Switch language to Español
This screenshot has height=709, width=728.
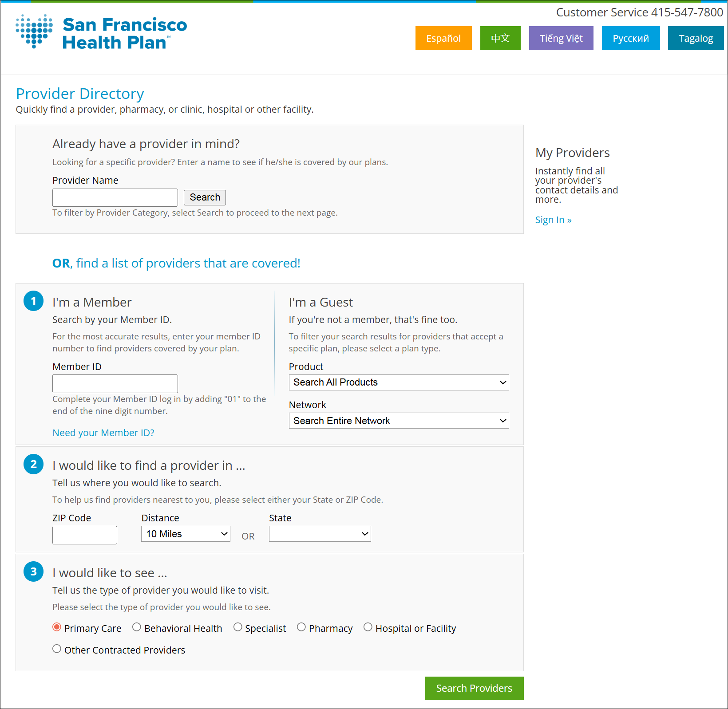(443, 38)
